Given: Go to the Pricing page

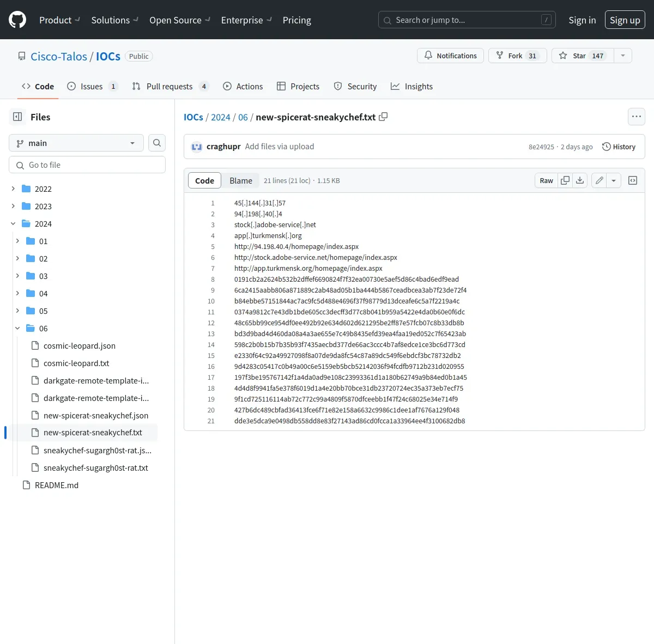Looking at the screenshot, I should click(297, 20).
